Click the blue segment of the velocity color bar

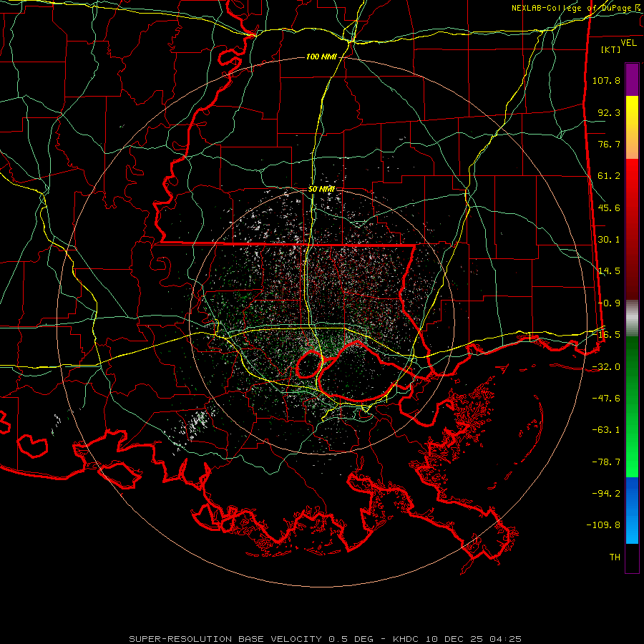[x=632, y=510]
